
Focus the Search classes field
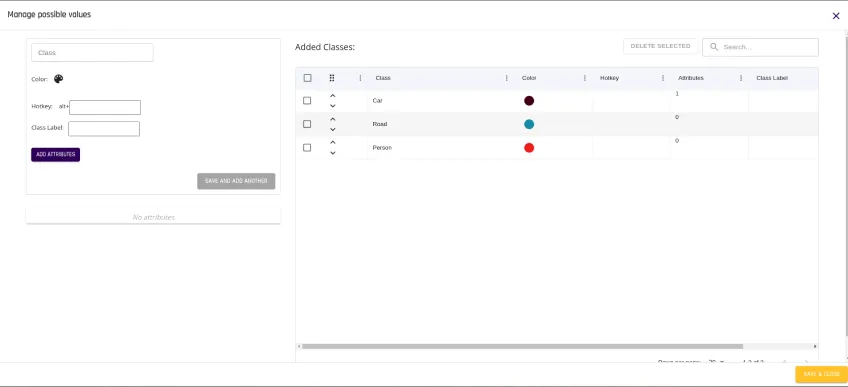pyautogui.click(x=760, y=47)
